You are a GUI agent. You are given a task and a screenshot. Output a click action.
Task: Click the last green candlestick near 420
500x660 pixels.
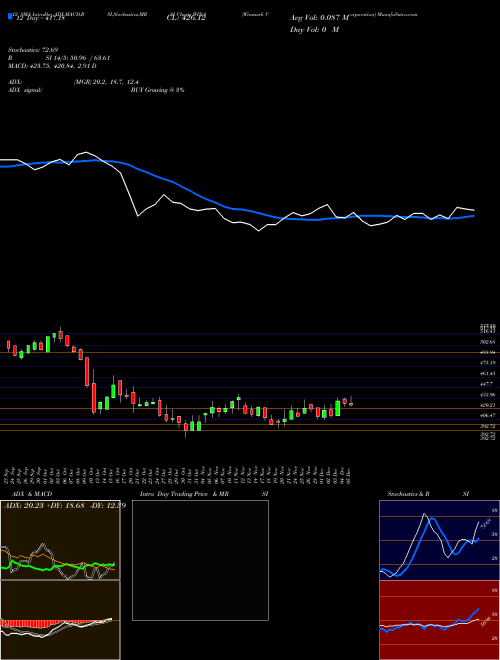(338, 408)
